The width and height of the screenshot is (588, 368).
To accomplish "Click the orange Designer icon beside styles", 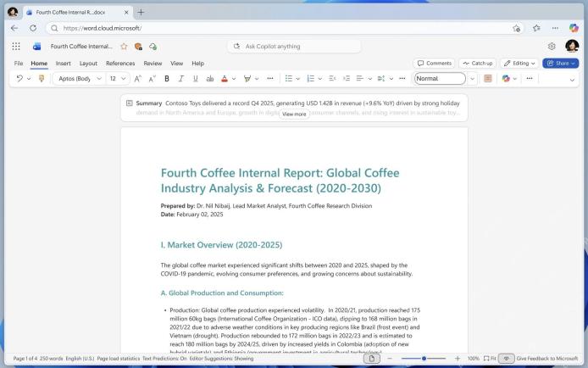I will tap(487, 78).
